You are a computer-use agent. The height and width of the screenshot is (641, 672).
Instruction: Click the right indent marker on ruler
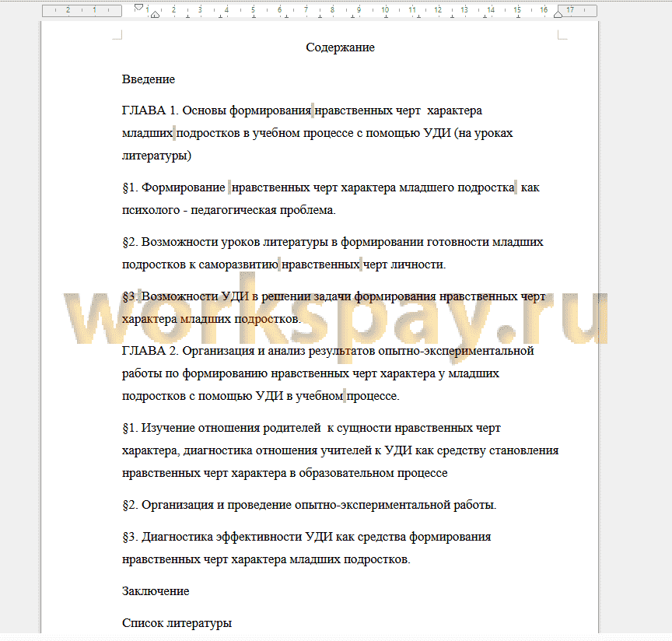pyautogui.click(x=558, y=14)
